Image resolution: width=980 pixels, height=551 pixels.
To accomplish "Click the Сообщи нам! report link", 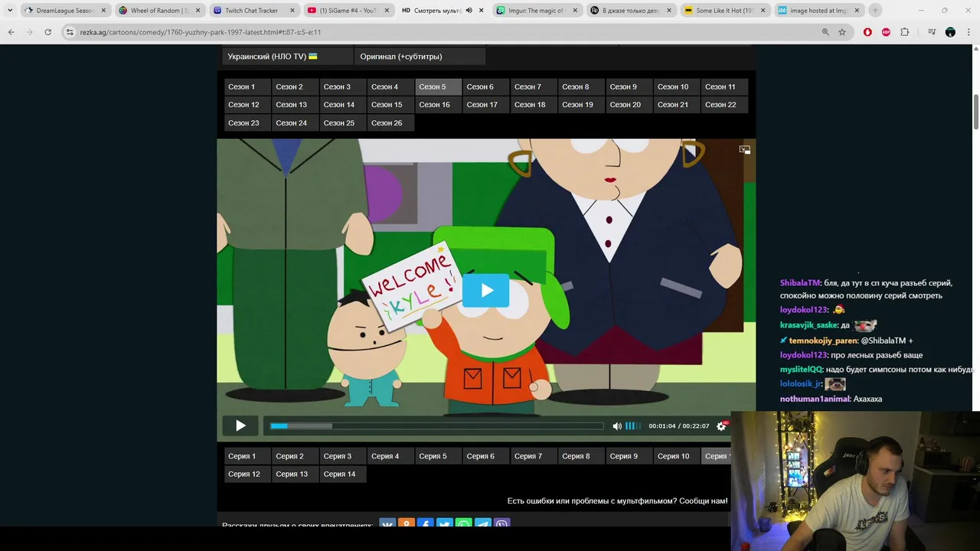I will point(703,501).
